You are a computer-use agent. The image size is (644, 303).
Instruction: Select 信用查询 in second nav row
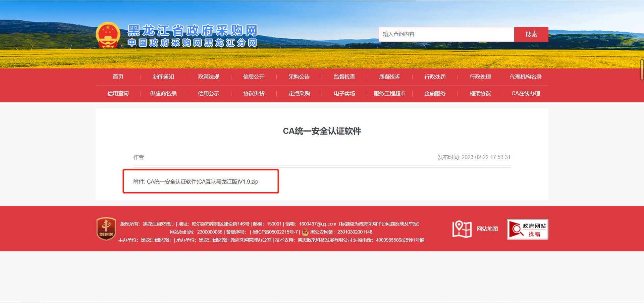[x=118, y=94]
